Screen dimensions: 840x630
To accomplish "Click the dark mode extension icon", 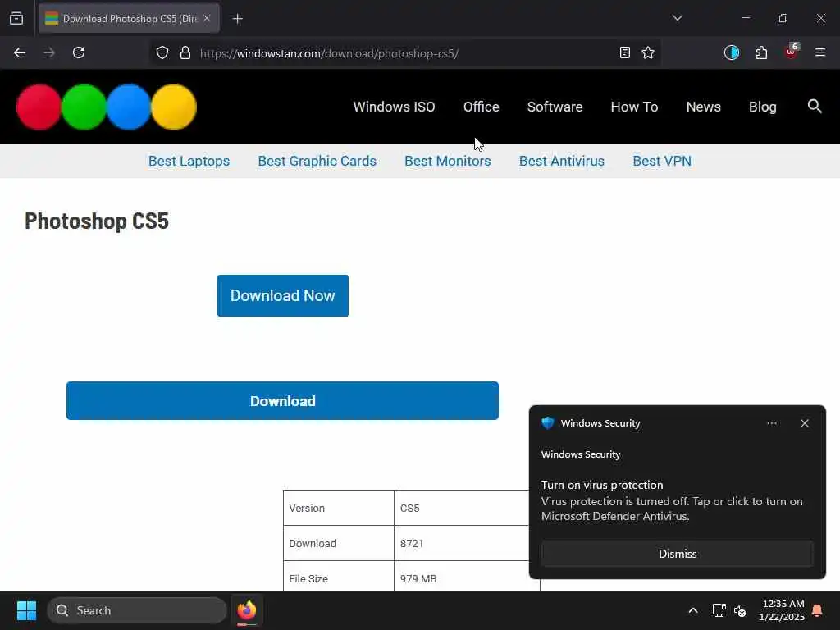I will [731, 52].
